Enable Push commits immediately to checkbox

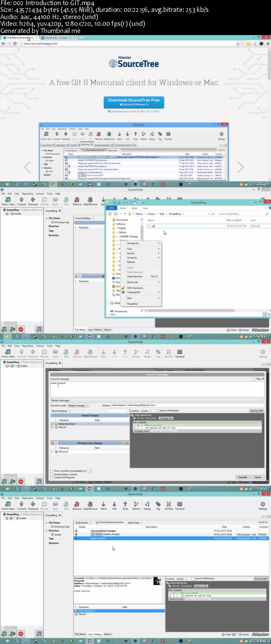point(52,471)
